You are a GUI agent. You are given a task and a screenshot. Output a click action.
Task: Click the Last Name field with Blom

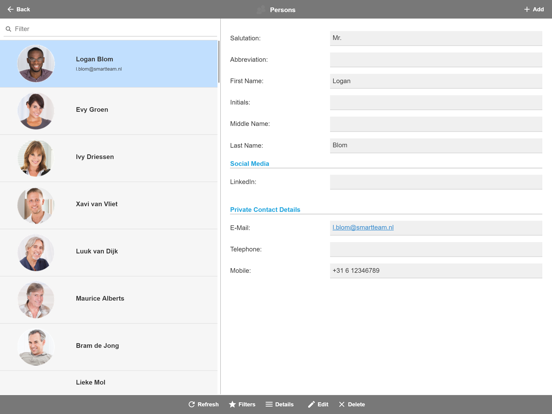pos(436,145)
